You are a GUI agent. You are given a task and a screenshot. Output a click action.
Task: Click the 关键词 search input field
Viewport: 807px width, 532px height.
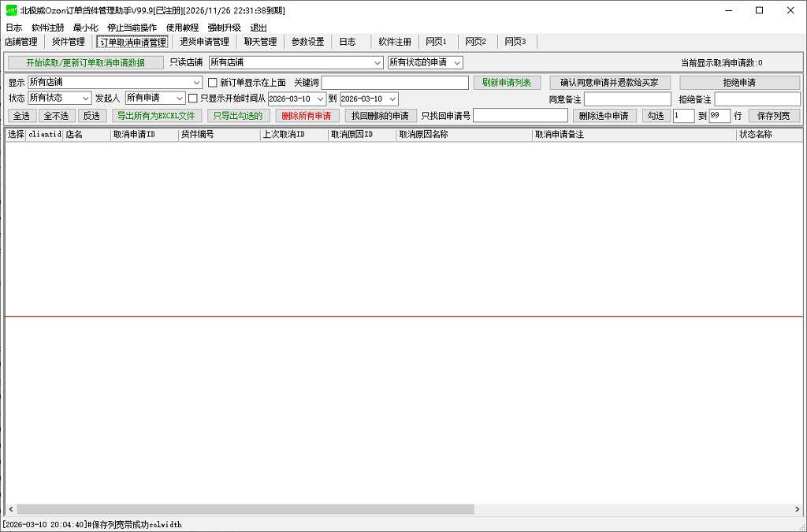395,83
